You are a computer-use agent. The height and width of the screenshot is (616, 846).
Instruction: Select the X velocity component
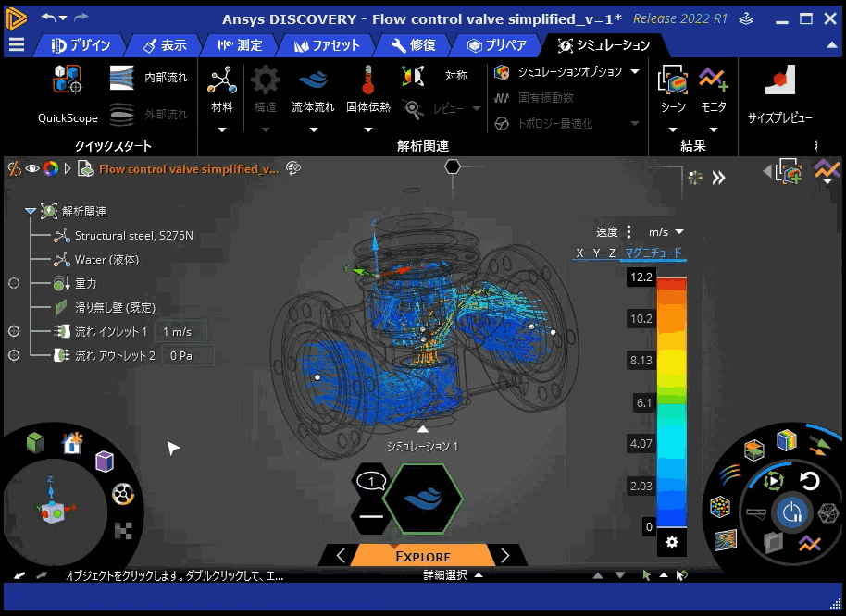(579, 253)
